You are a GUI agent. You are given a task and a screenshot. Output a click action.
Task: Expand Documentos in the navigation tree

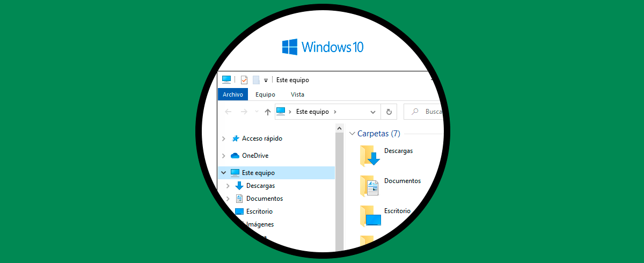coord(228,199)
